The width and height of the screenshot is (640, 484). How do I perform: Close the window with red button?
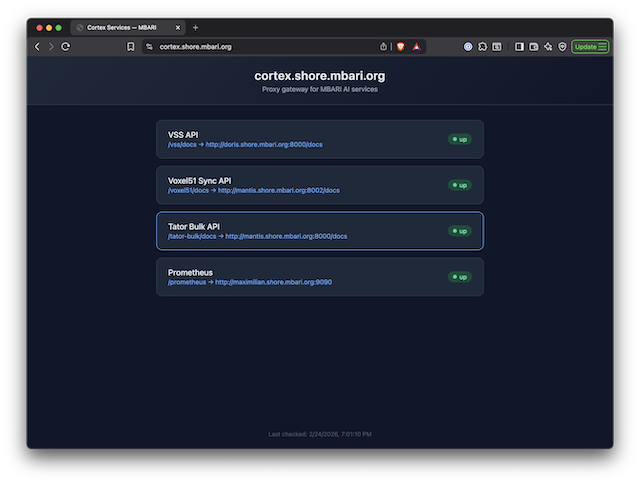click(39, 28)
